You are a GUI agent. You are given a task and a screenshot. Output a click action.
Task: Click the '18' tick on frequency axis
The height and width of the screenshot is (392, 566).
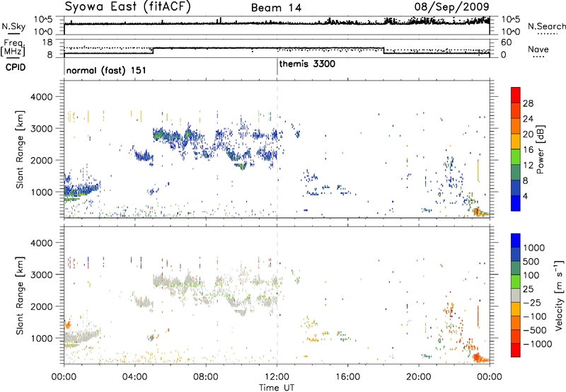click(x=47, y=42)
